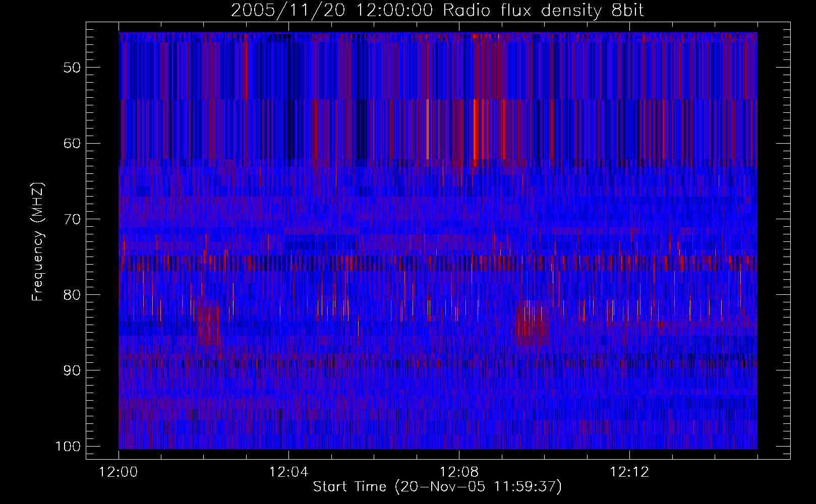Click the frequency tick label "100"
This screenshot has height=504, width=816.
68,447
